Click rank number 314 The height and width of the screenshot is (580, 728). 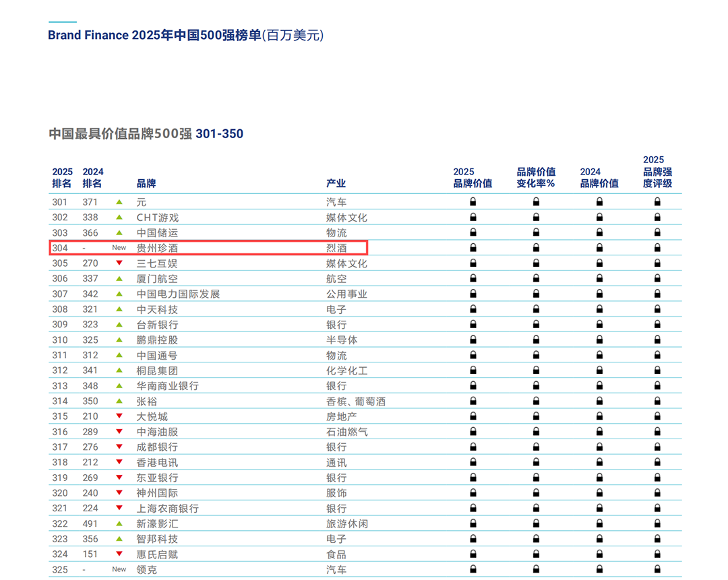pos(59,401)
